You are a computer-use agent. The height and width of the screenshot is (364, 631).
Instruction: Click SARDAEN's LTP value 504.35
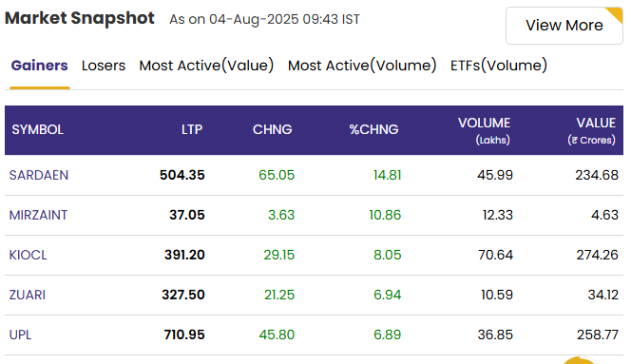[x=182, y=175]
